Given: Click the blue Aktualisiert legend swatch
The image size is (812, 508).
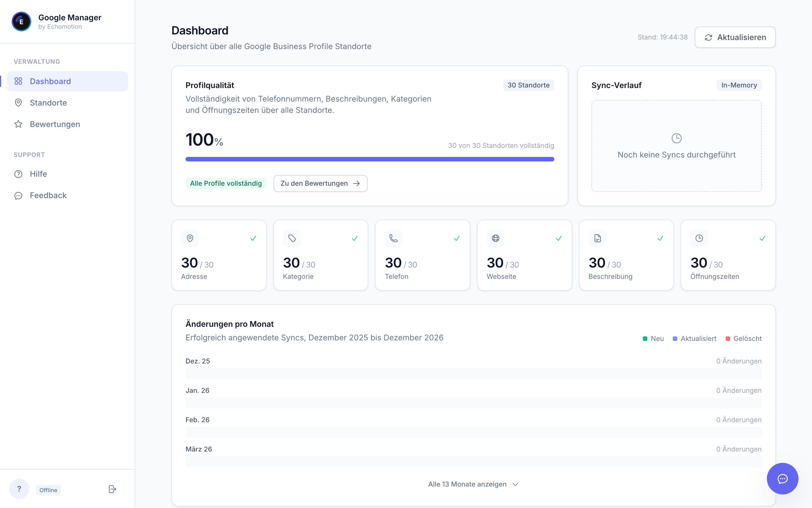Looking at the screenshot, I should (x=675, y=339).
